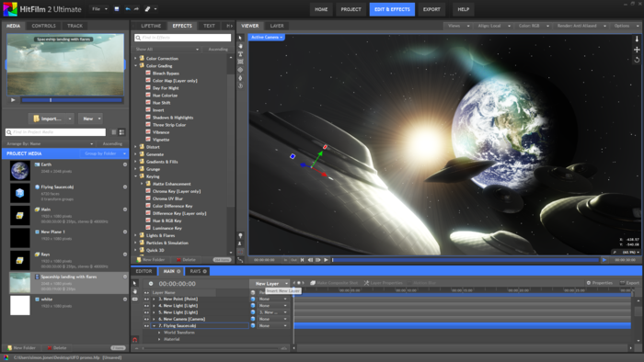Select the rectangle mask tool in viewer
The width and height of the screenshot is (644, 362).
[241, 62]
